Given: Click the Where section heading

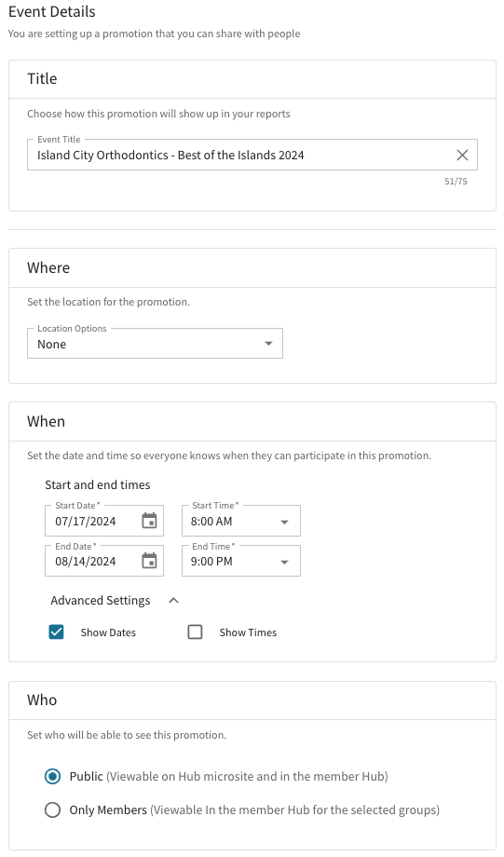Looking at the screenshot, I should click(48, 268).
